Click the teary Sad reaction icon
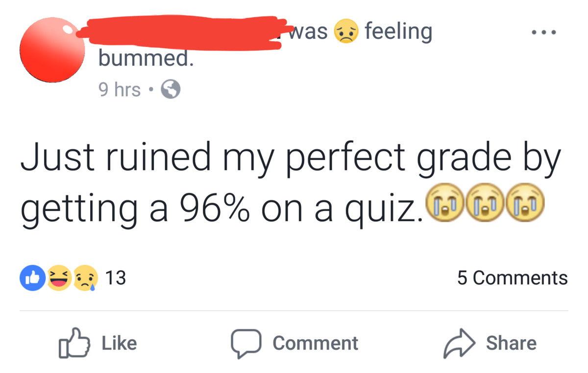Viewport: 588px width, 373px height. coord(85,278)
